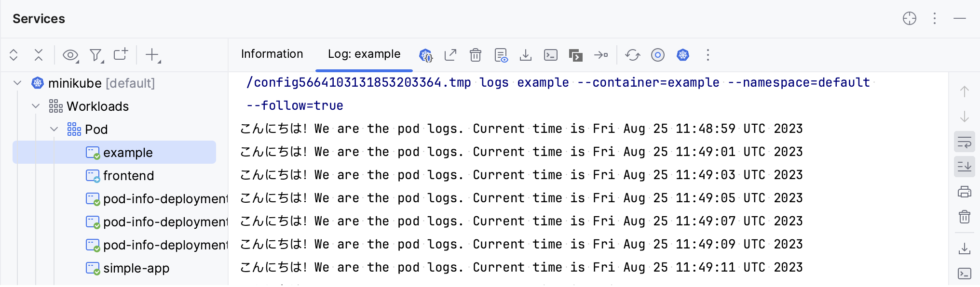Hide the Services tool window

(x=960, y=18)
